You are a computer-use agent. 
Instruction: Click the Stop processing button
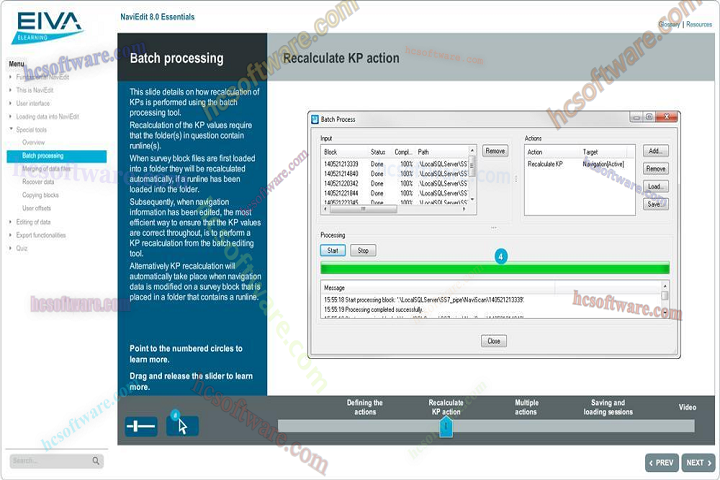pyautogui.click(x=363, y=250)
